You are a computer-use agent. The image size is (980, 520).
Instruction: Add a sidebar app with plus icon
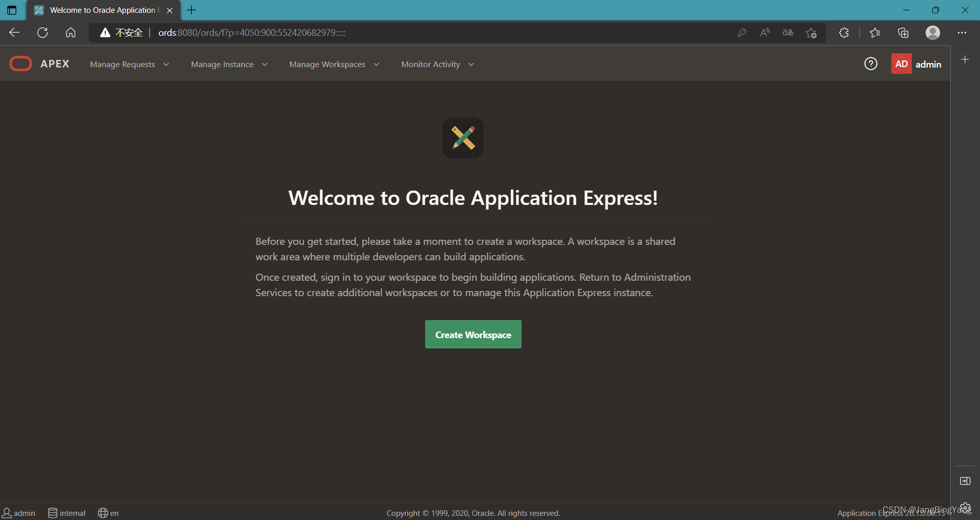point(965,59)
